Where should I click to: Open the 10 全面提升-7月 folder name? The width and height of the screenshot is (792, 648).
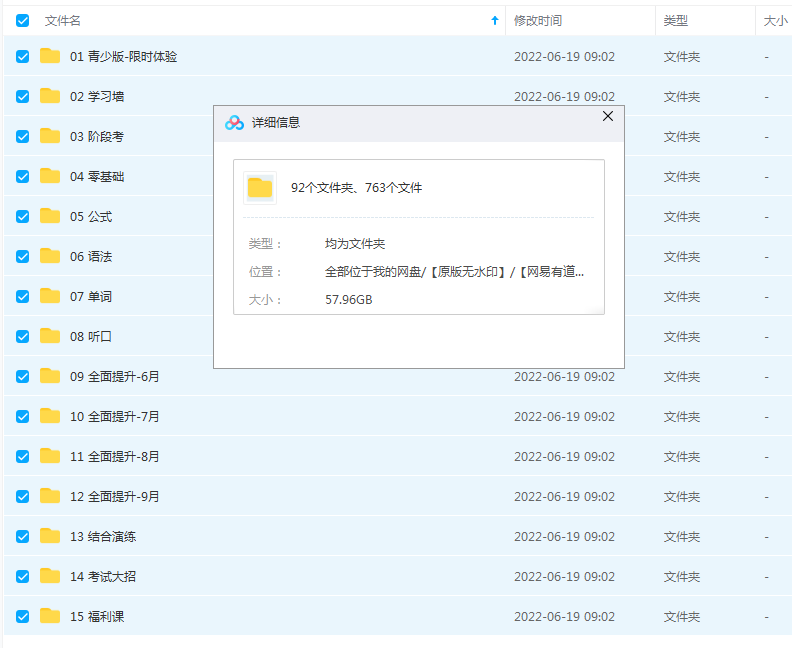coord(115,417)
